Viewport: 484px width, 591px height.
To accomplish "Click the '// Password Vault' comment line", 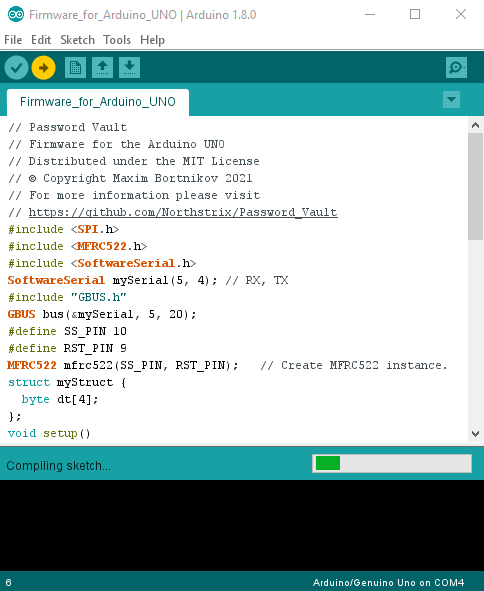I will pyautogui.click(x=68, y=127).
